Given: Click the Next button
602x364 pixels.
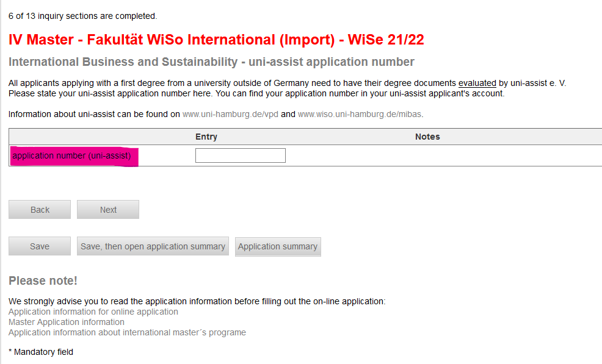Looking at the screenshot, I should click(107, 209).
